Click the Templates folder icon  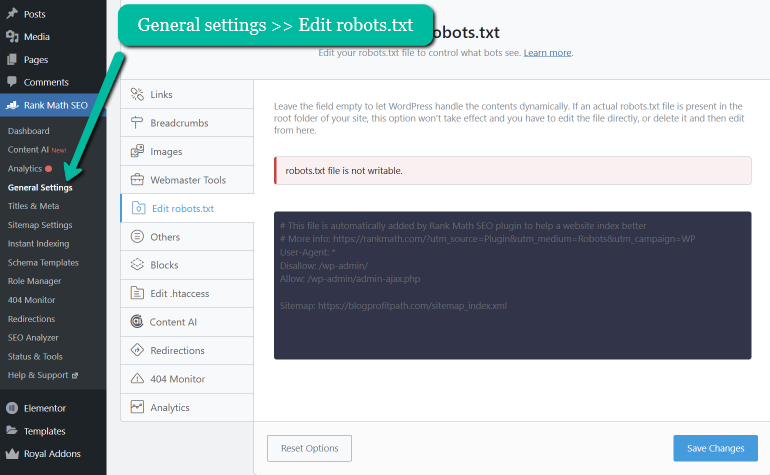coord(12,430)
